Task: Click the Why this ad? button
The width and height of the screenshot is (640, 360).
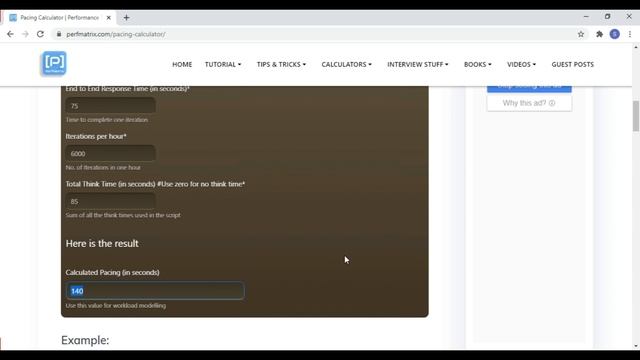Action: tap(529, 103)
